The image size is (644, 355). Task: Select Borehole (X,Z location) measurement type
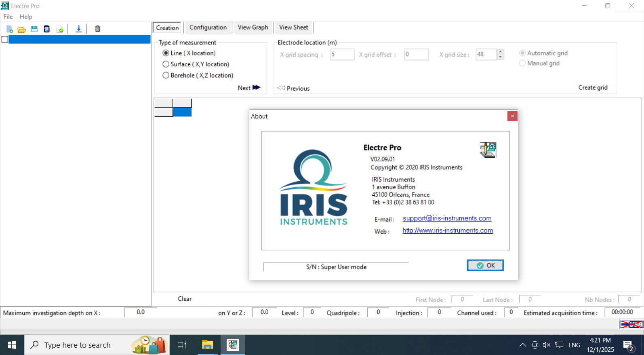[198, 75]
